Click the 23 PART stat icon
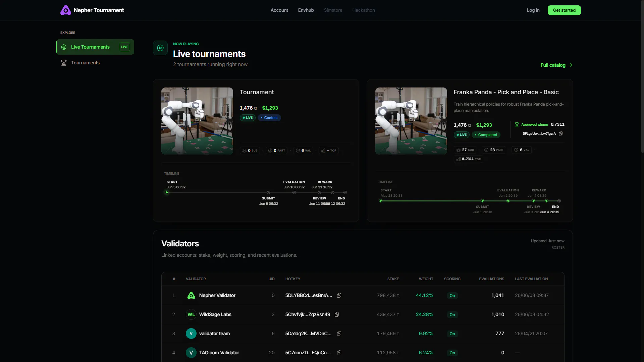The image size is (644, 362). click(486, 150)
